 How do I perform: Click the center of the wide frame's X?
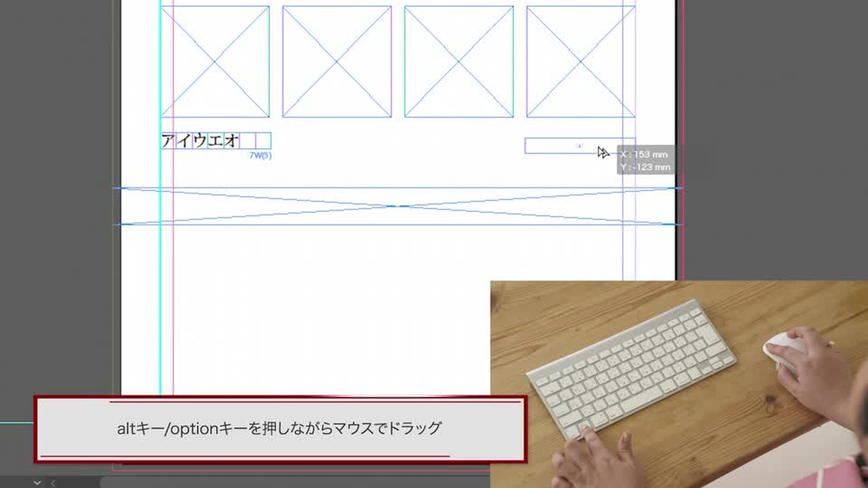[398, 206]
